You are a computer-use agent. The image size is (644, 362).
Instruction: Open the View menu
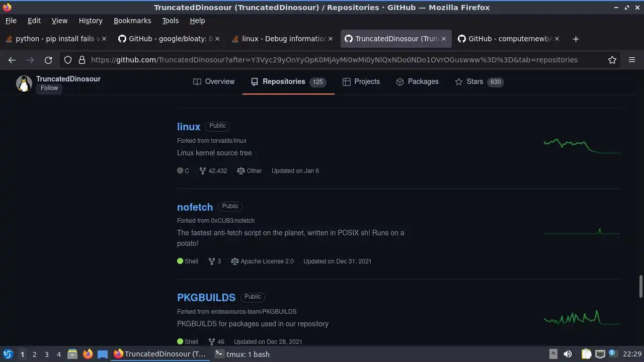(59, 21)
